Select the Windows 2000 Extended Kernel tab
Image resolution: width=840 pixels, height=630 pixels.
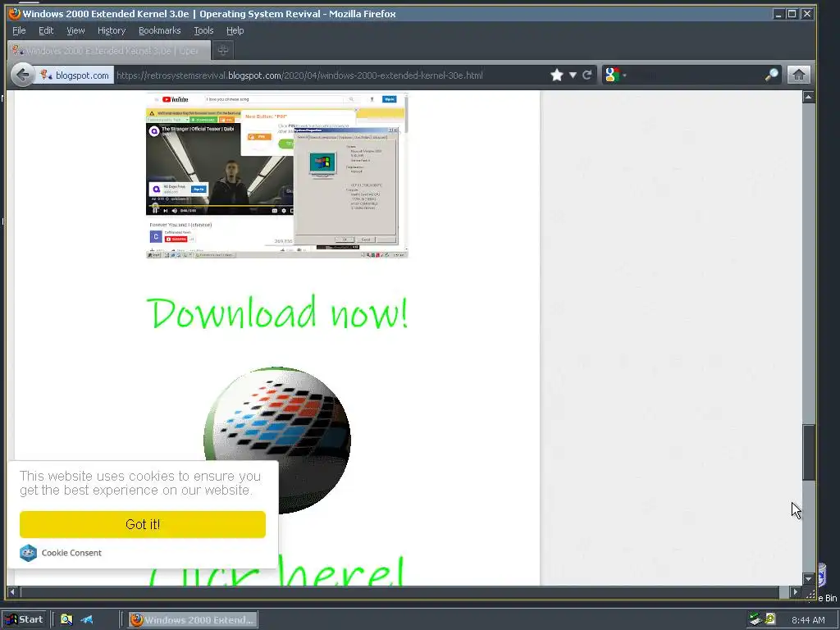coord(109,50)
